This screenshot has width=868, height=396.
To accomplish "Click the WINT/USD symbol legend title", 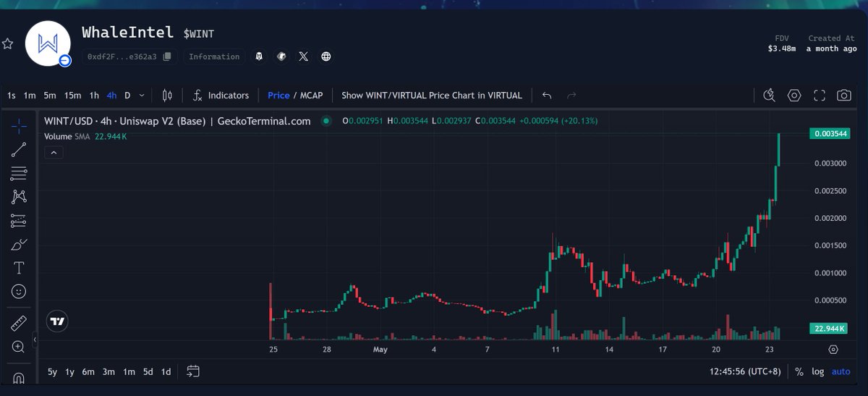I will 177,121.
